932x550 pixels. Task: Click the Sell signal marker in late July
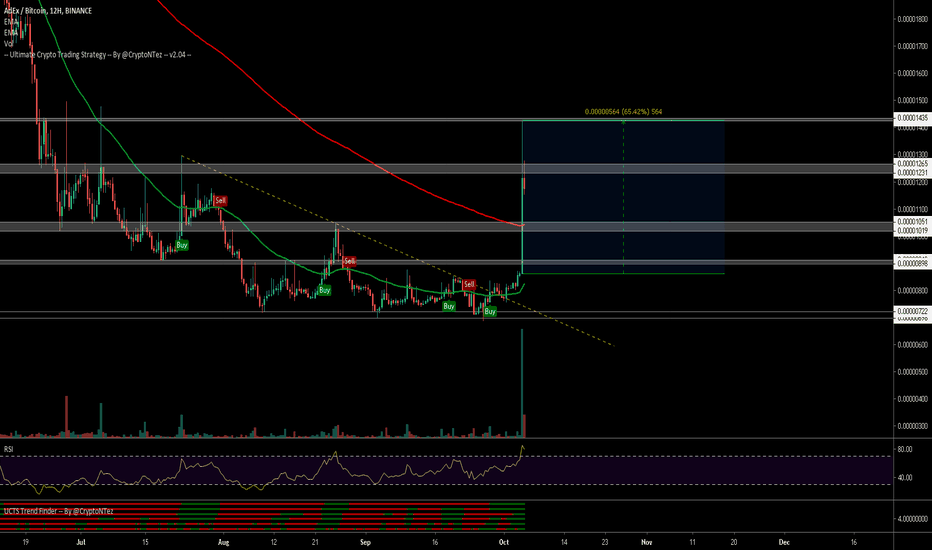(x=221, y=200)
